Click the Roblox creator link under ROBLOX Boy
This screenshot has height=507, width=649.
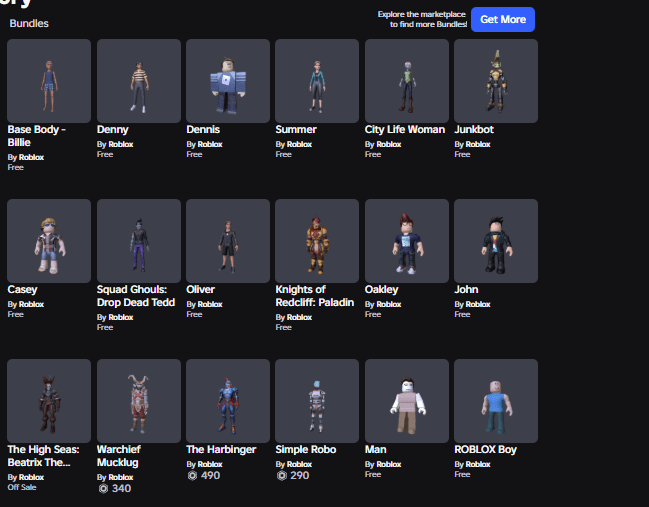478,464
